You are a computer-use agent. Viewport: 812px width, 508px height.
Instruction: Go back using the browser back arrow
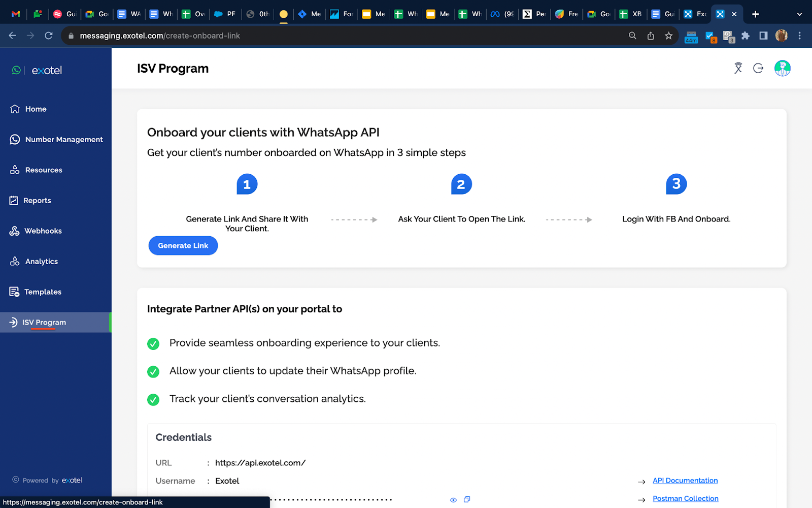coord(13,36)
